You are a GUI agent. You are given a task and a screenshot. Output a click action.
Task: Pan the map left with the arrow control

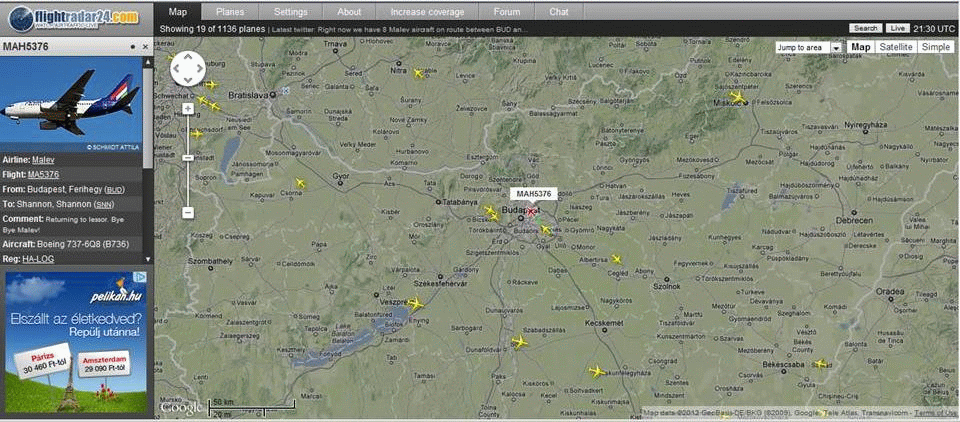(177, 68)
